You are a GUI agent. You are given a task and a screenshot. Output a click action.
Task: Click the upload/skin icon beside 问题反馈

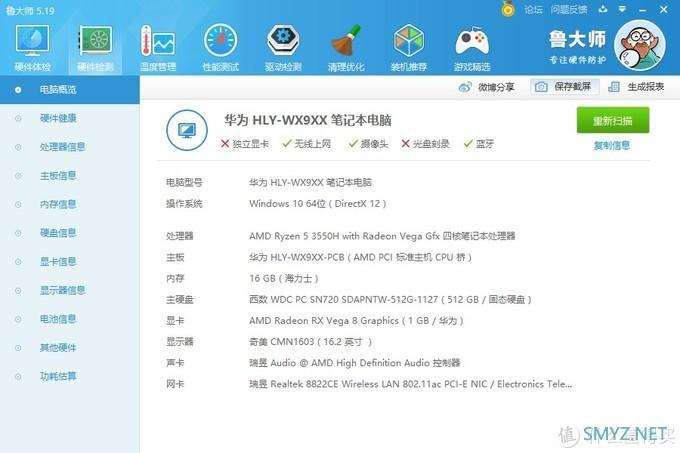(603, 9)
